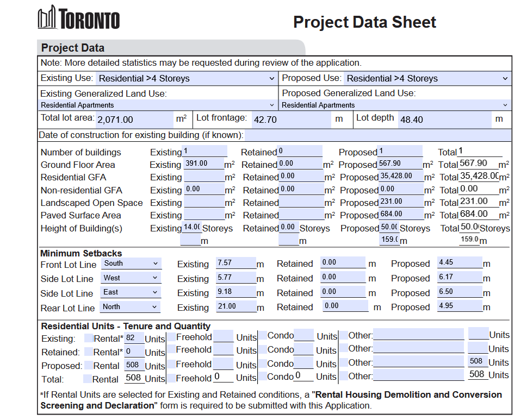527x420 pixels.
Task: Click the Lot frontage field
Action: click(x=292, y=120)
